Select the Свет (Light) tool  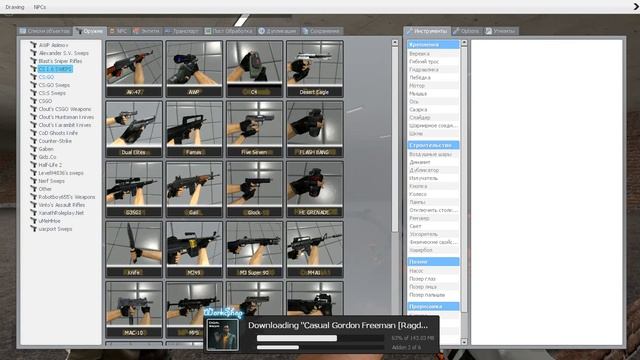click(433, 226)
